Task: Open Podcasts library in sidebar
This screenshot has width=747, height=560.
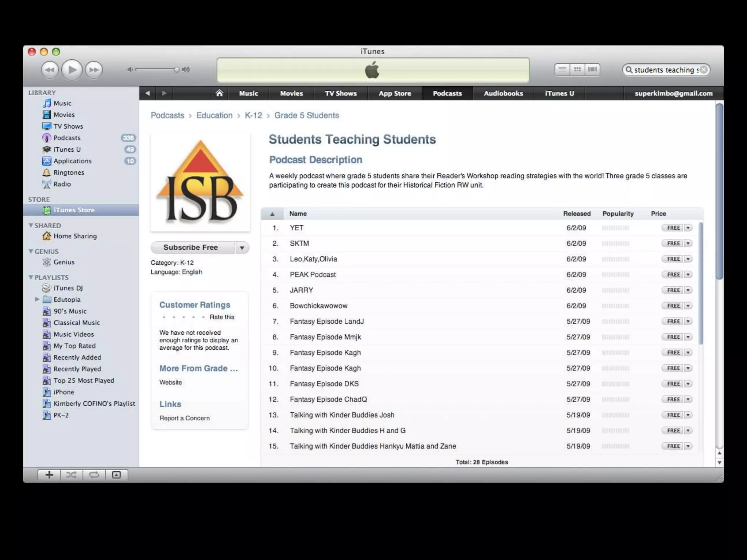Action: pos(67,138)
